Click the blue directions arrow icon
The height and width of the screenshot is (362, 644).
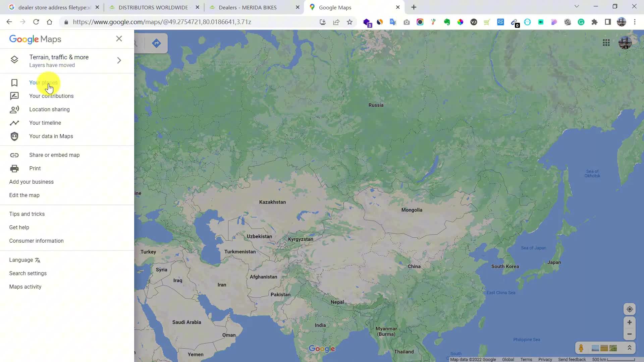(156, 43)
